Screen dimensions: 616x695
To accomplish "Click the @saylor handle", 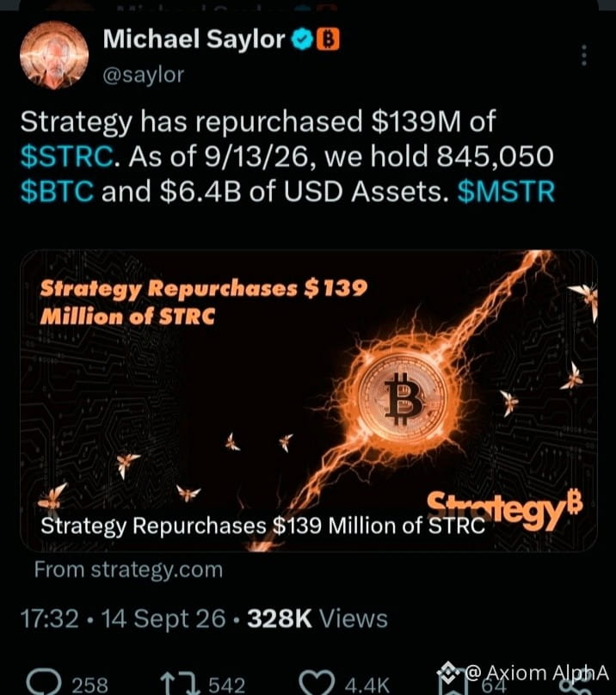I will 143,75.
